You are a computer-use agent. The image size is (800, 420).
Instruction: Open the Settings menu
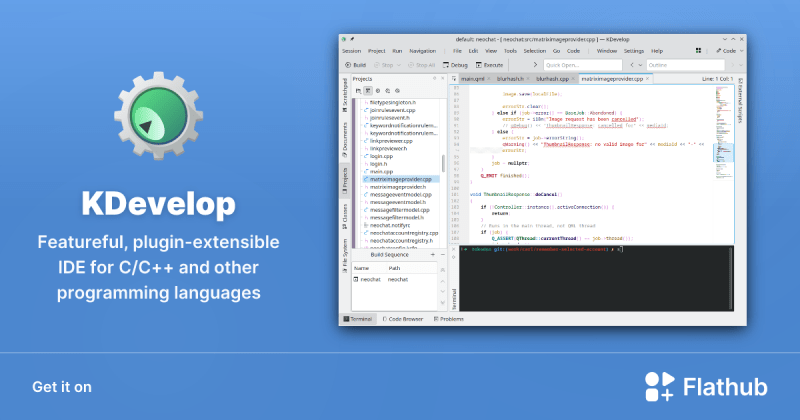click(634, 51)
